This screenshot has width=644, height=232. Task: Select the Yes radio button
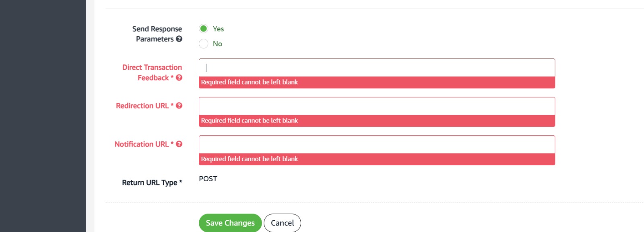coord(204,29)
